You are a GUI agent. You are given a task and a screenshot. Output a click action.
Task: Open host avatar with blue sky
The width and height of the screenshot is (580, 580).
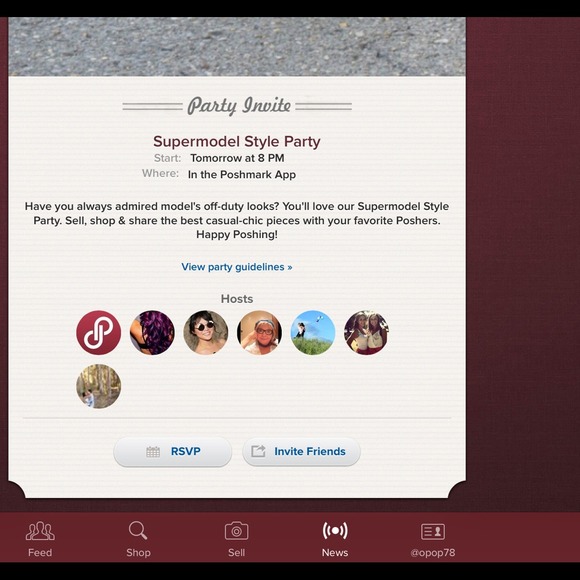pyautogui.click(x=313, y=333)
